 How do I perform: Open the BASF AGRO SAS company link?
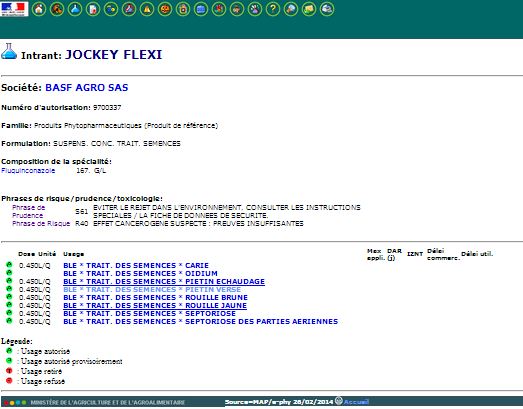pyautogui.click(x=87, y=87)
